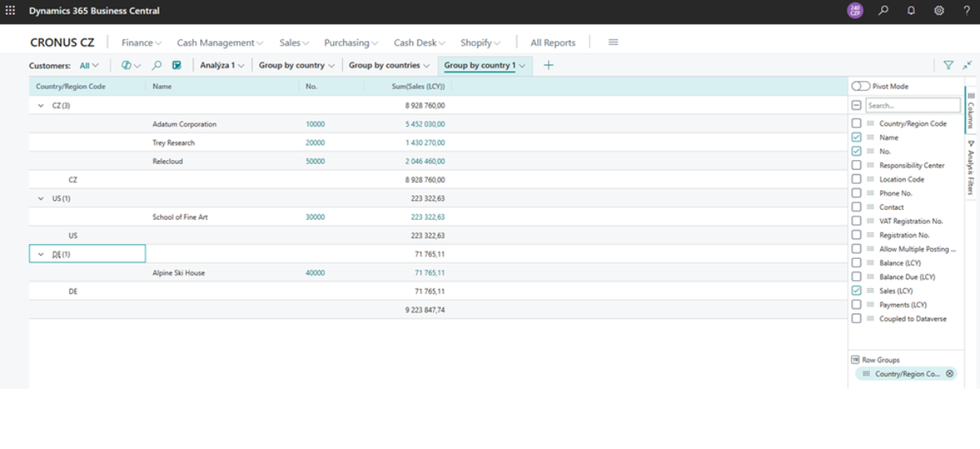Open the Cash Management dropdown
The height and width of the screenshot is (449, 980).
point(220,42)
